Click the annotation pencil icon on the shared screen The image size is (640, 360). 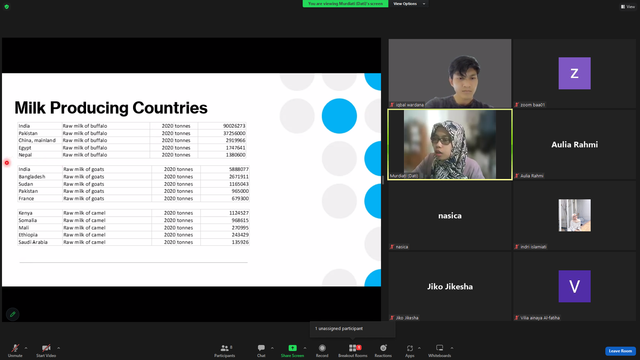point(13,314)
